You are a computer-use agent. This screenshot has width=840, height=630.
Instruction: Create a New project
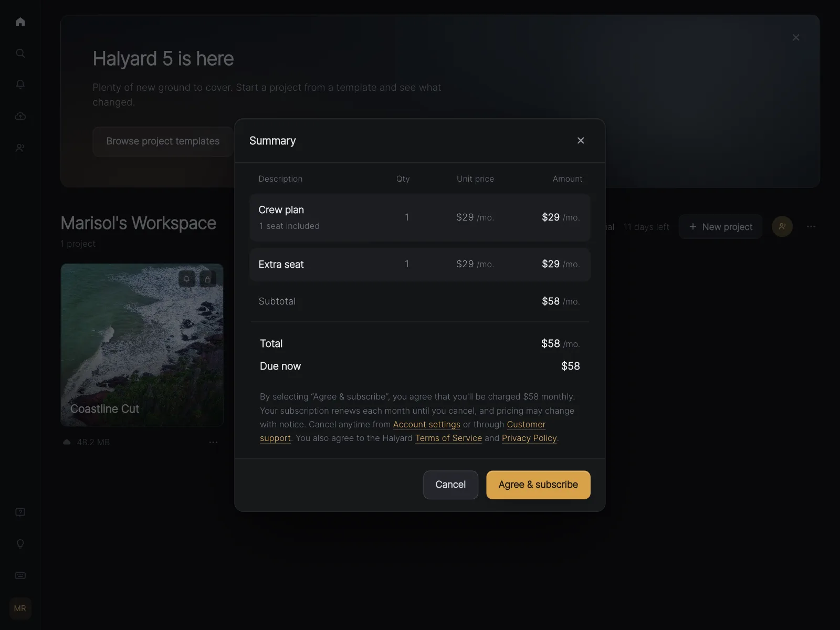(720, 226)
